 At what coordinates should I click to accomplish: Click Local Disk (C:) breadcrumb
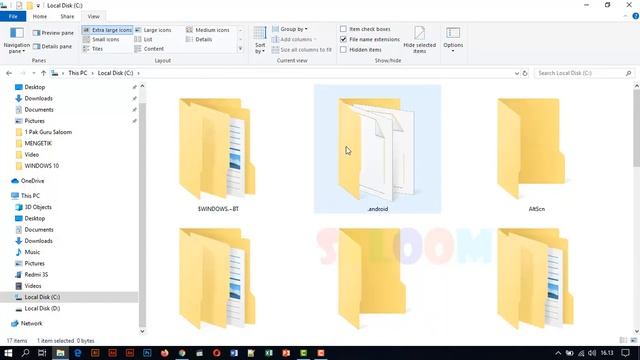click(116, 73)
